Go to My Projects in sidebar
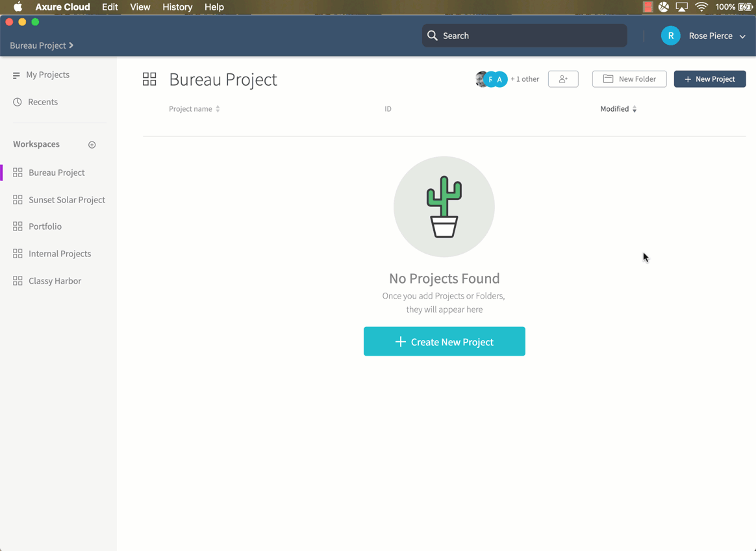 click(47, 75)
